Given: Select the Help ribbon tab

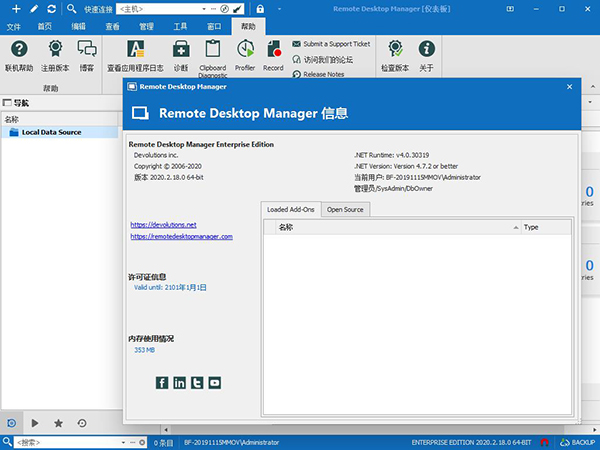Looking at the screenshot, I should 248,26.
